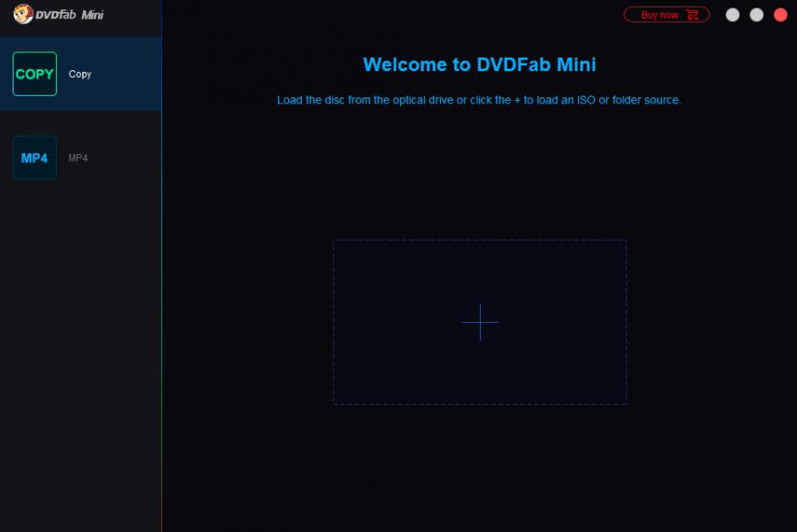797x532 pixels.
Task: Open the Buy now purchase button
Action: point(666,14)
